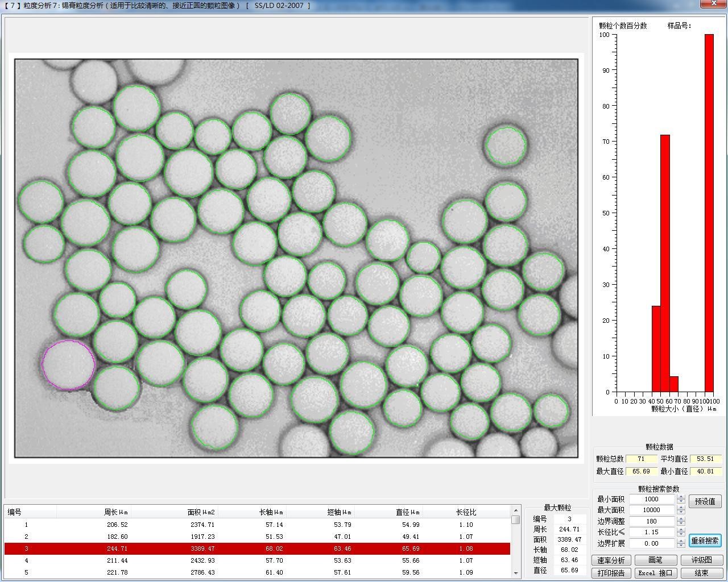This screenshot has width=728, height=582.
Task: Open 速率分析 rate analysis
Action: click(x=611, y=560)
